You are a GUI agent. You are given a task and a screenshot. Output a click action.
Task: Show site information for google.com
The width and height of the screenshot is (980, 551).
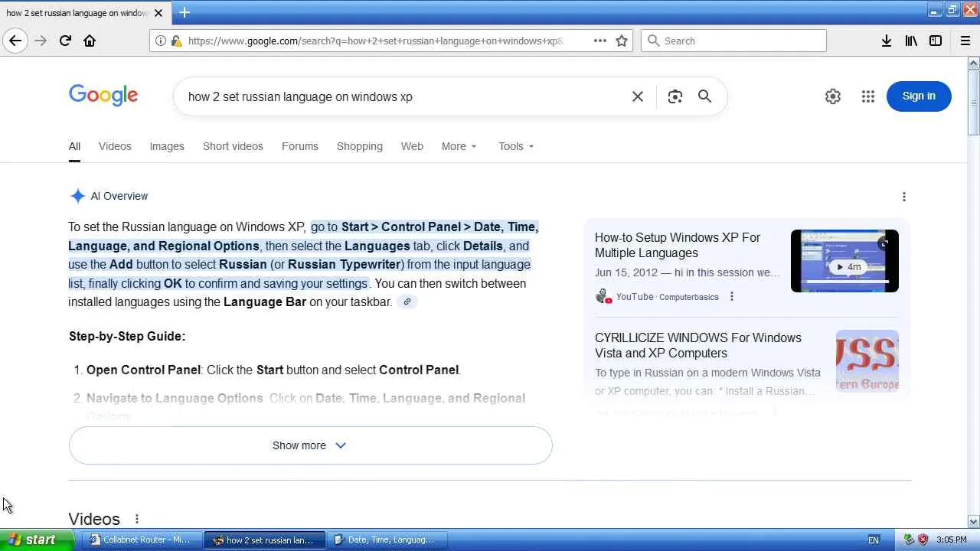coord(160,41)
